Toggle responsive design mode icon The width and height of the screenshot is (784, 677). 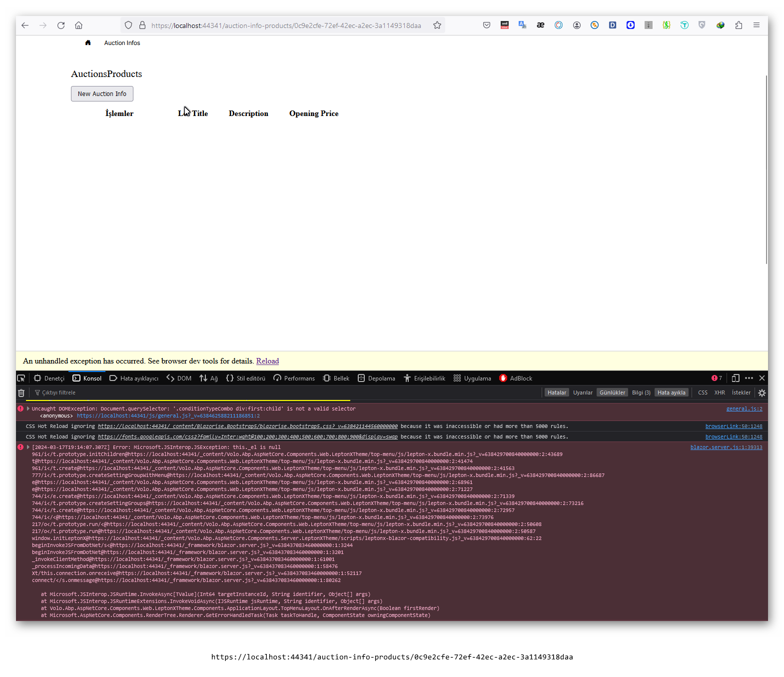pyautogui.click(x=735, y=378)
